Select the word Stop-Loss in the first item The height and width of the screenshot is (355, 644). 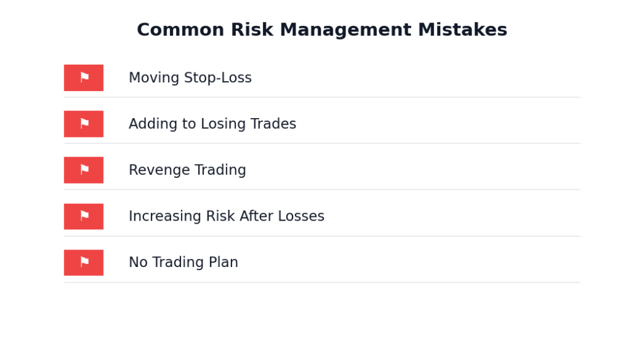point(221,78)
